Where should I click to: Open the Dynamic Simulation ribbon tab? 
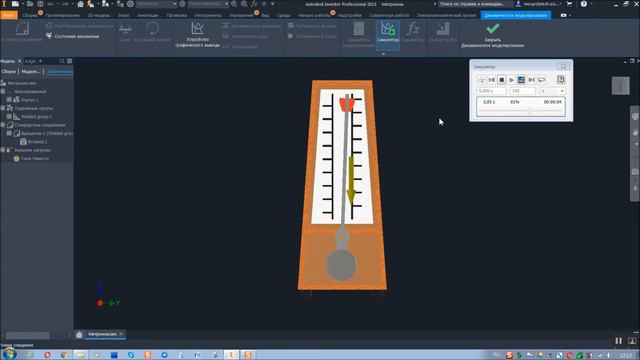[x=516, y=15]
